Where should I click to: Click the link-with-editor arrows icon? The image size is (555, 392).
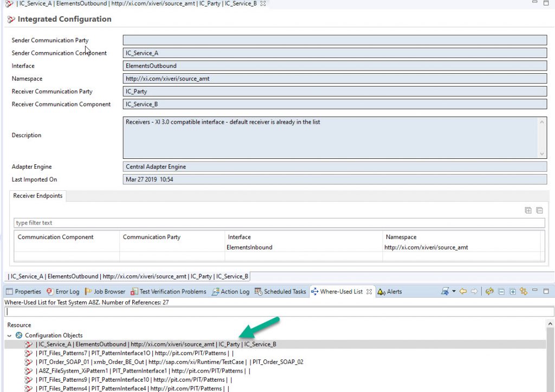(x=524, y=292)
